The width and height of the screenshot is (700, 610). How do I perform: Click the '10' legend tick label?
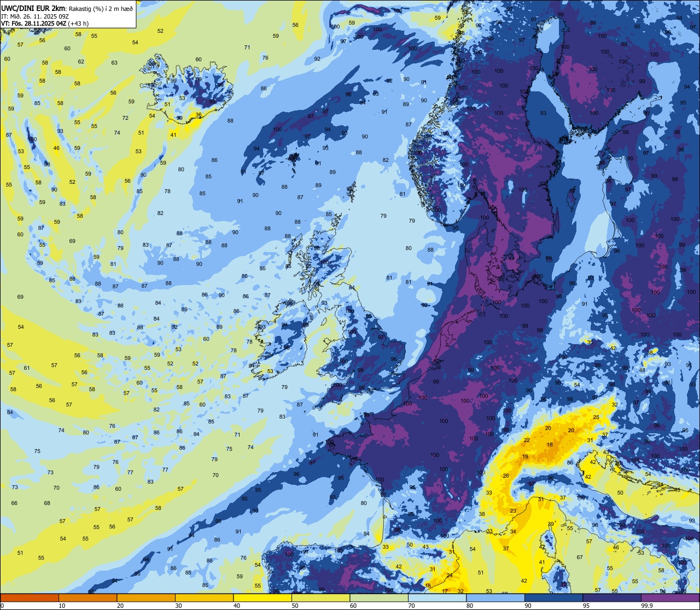pos(62,606)
